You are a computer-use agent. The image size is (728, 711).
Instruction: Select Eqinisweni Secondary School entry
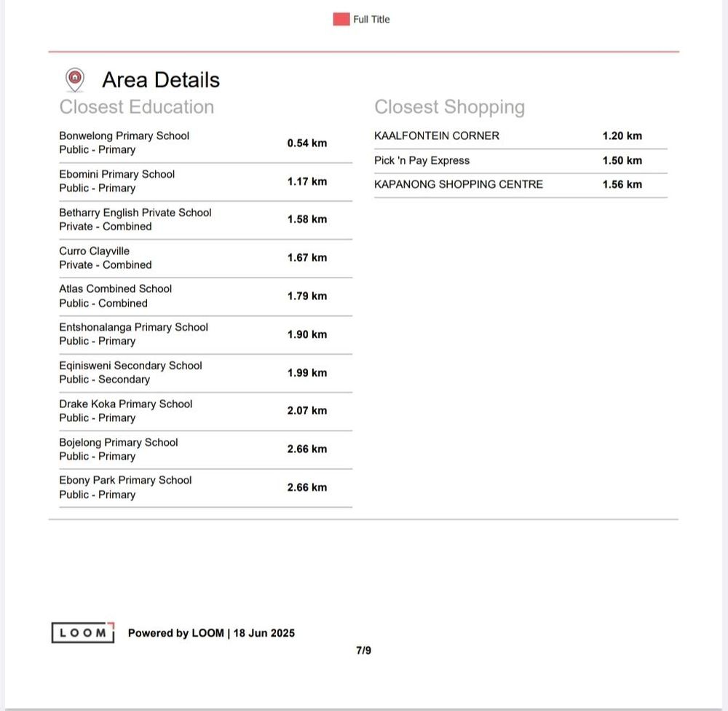pos(130,366)
